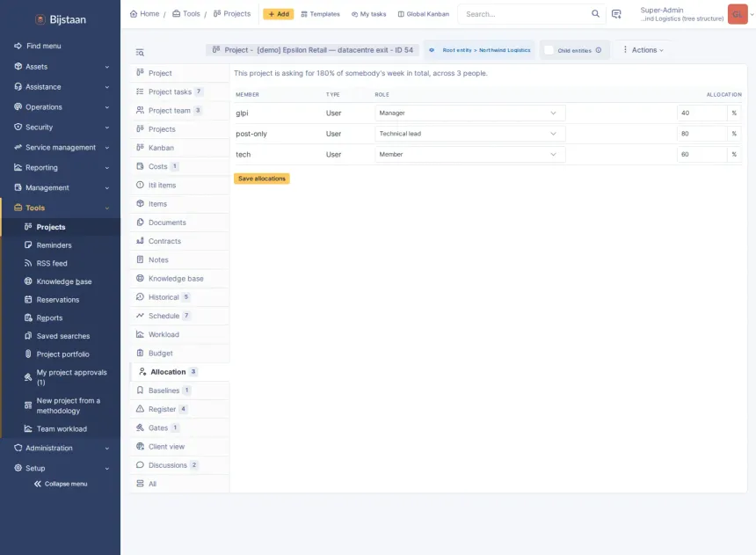
Task: Open the role dropdown for post-only
Action: tap(470, 134)
